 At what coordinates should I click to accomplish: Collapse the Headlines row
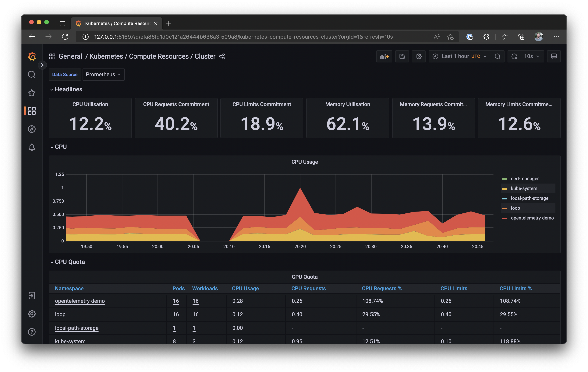[68, 89]
